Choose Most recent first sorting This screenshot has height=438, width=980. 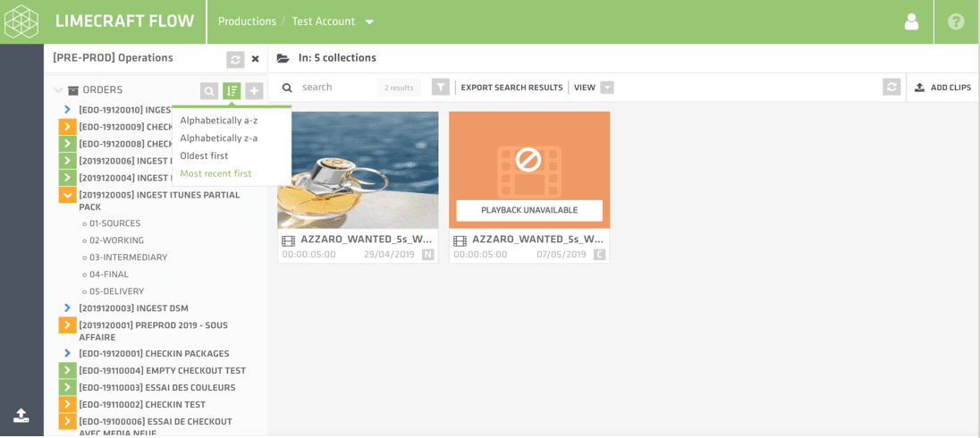point(215,173)
